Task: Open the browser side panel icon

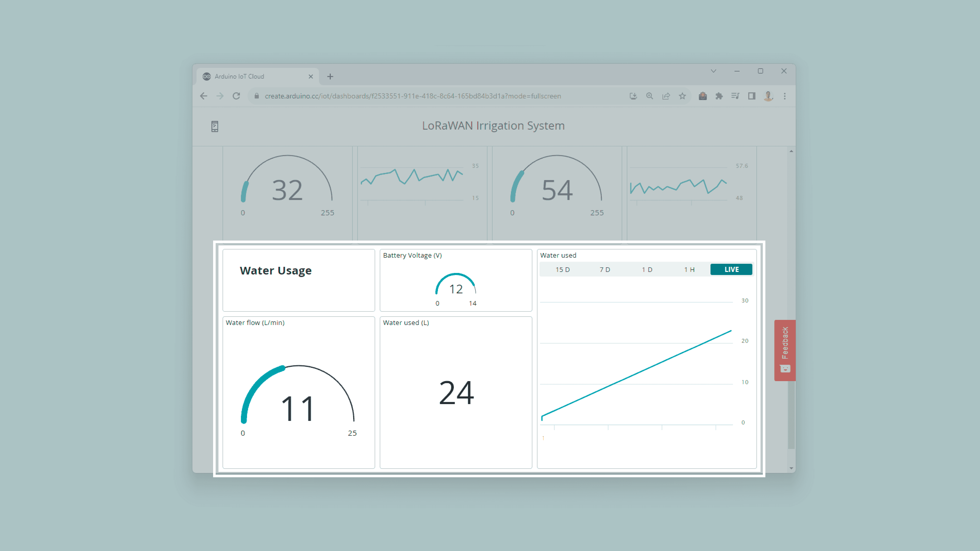Action: (x=751, y=96)
